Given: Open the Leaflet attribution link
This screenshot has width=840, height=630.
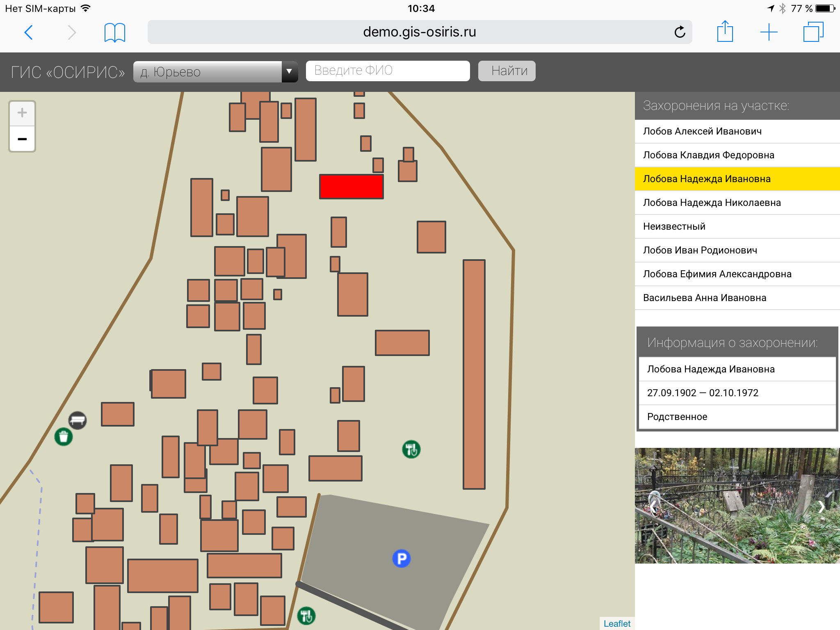Looking at the screenshot, I should tap(617, 623).
